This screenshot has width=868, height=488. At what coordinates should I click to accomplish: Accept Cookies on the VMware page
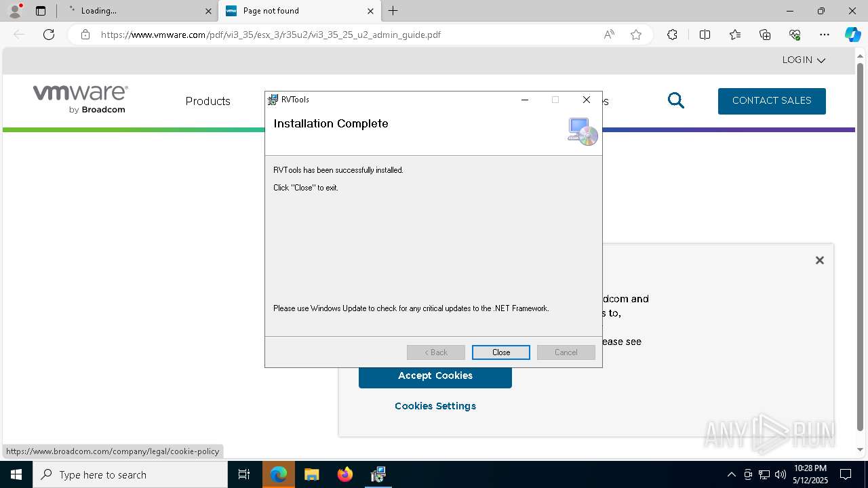[435, 375]
